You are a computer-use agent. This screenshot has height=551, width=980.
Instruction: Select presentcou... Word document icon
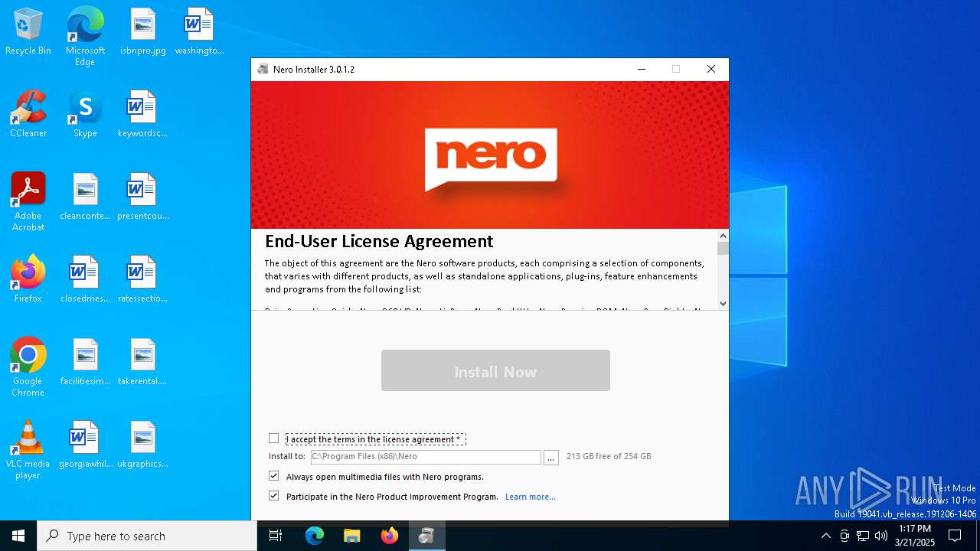tap(142, 197)
